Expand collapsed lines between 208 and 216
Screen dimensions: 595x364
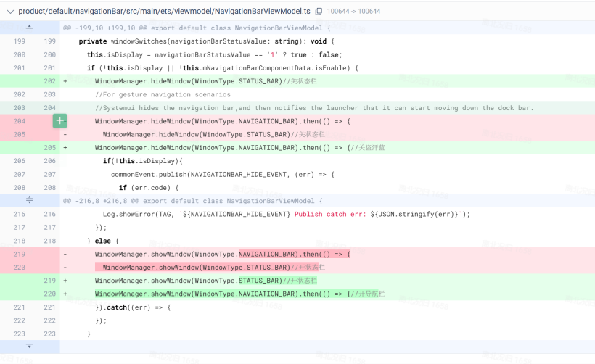point(30,200)
